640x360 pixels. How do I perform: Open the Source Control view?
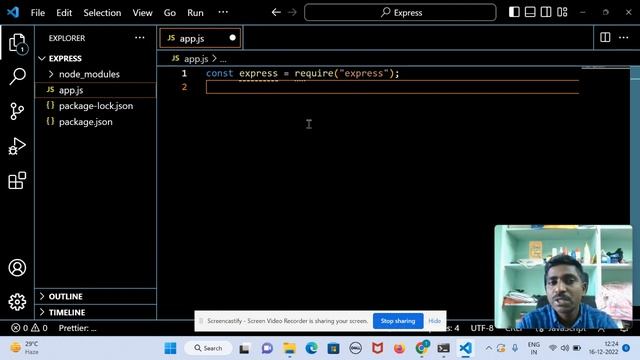point(17,111)
